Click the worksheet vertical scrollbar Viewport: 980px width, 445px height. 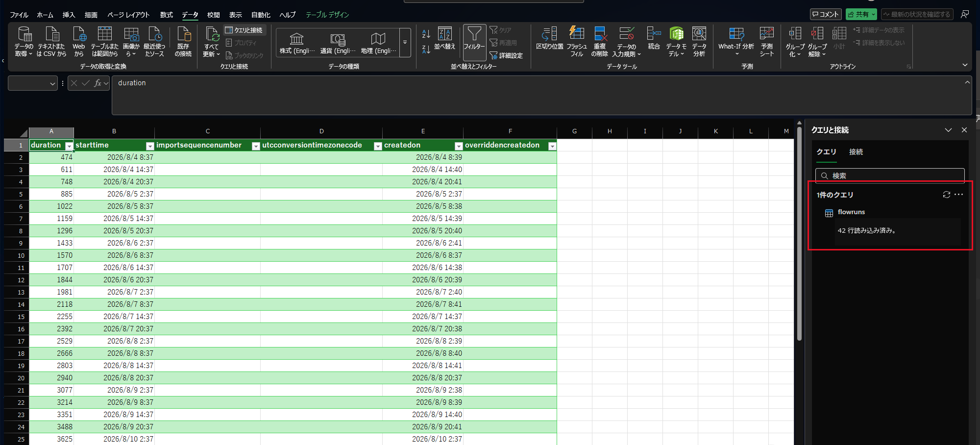tap(799, 233)
